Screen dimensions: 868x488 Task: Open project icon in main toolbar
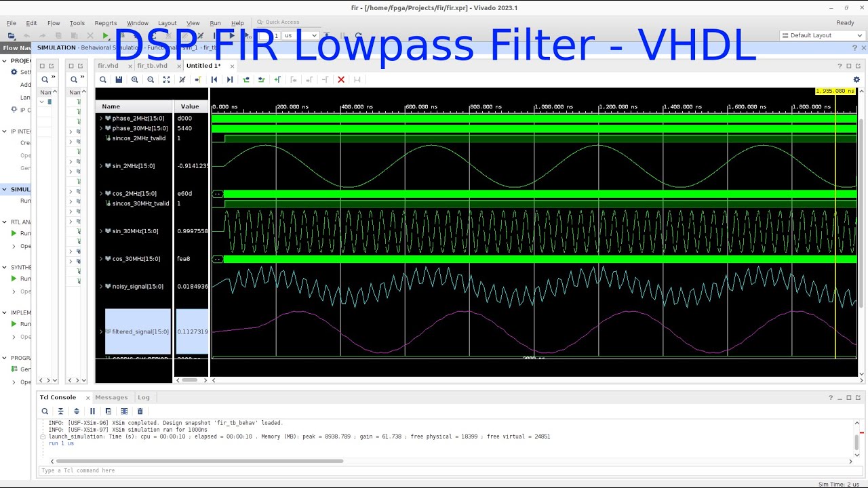(11, 35)
